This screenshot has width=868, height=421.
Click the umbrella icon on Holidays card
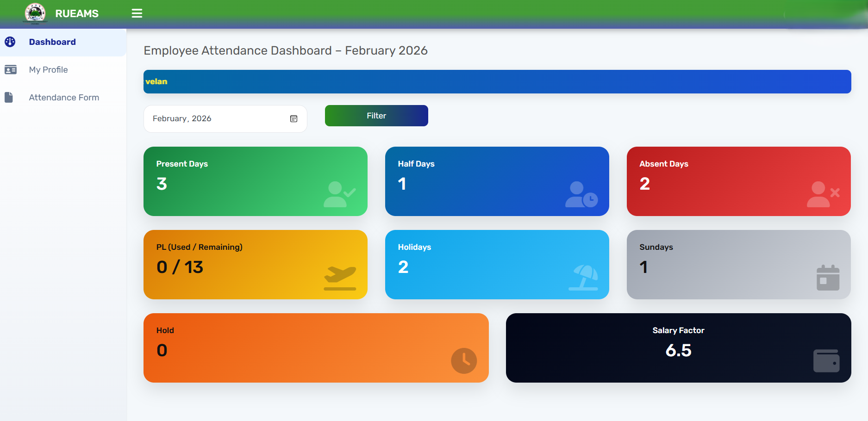[583, 277]
